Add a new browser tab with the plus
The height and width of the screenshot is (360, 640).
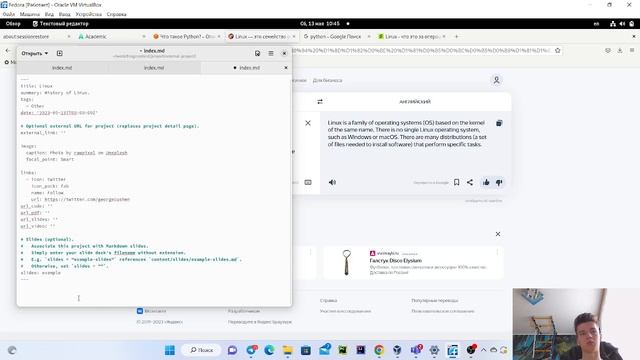pos(456,36)
